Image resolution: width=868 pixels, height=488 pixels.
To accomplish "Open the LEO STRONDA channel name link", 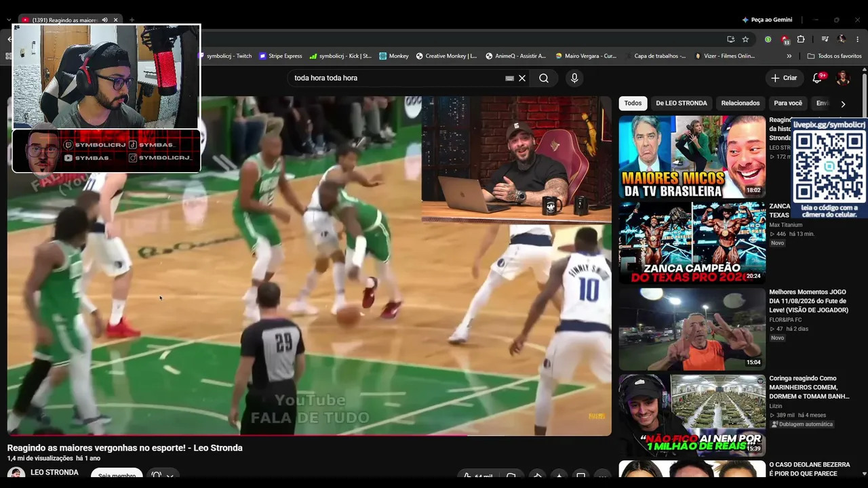I will point(54,472).
